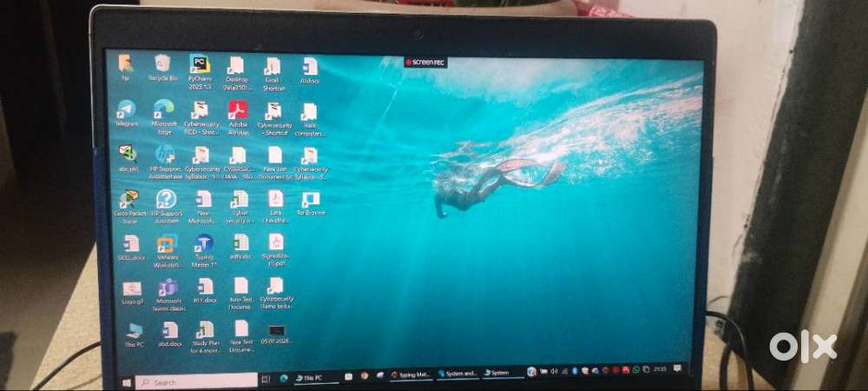
Task: Select the SKILL.docx Word document
Action: pyautogui.click(x=131, y=248)
